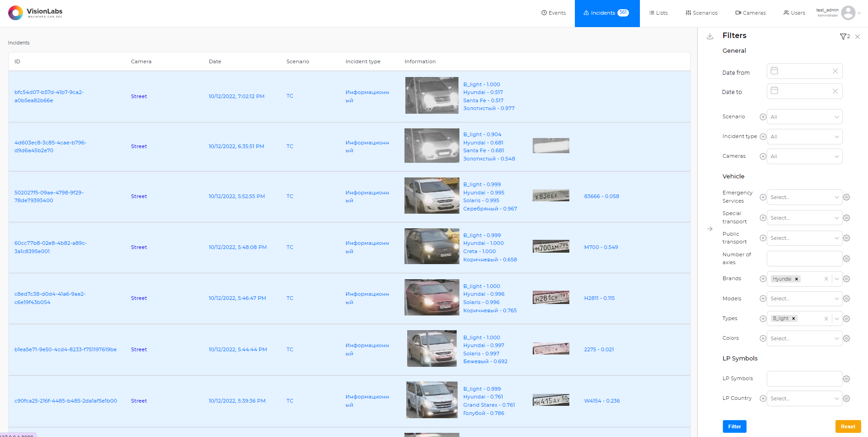The width and height of the screenshot is (868, 437).
Task: Switch to the Scenarios tab
Action: click(701, 13)
